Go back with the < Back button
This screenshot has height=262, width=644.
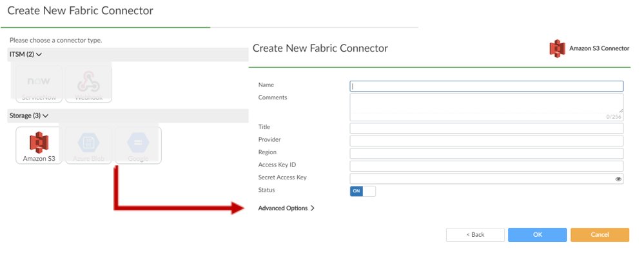tap(475, 234)
